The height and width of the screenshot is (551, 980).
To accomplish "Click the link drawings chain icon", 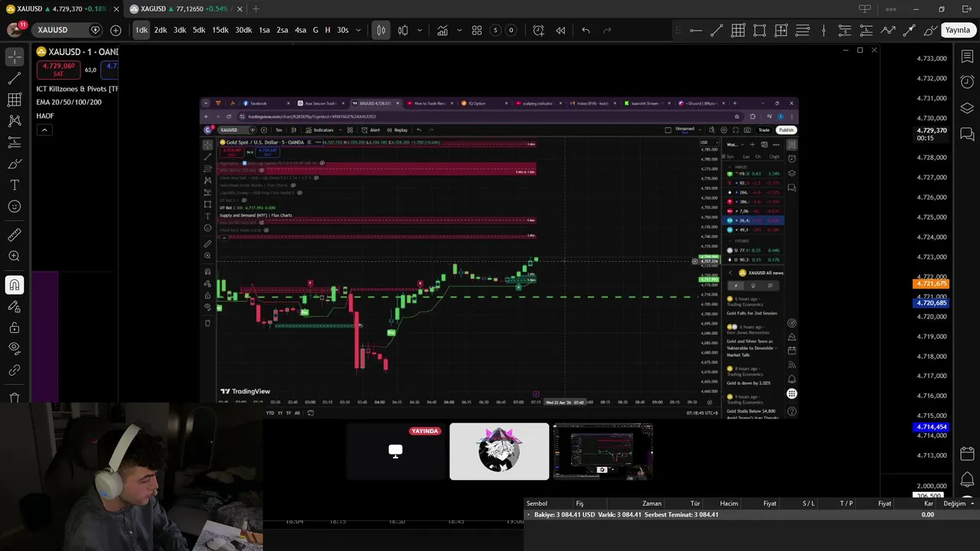I will 15,370.
